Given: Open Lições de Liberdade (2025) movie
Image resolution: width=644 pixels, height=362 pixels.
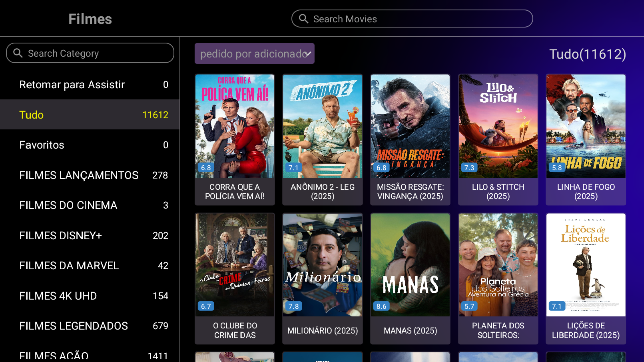Looking at the screenshot, I should click(x=586, y=279).
